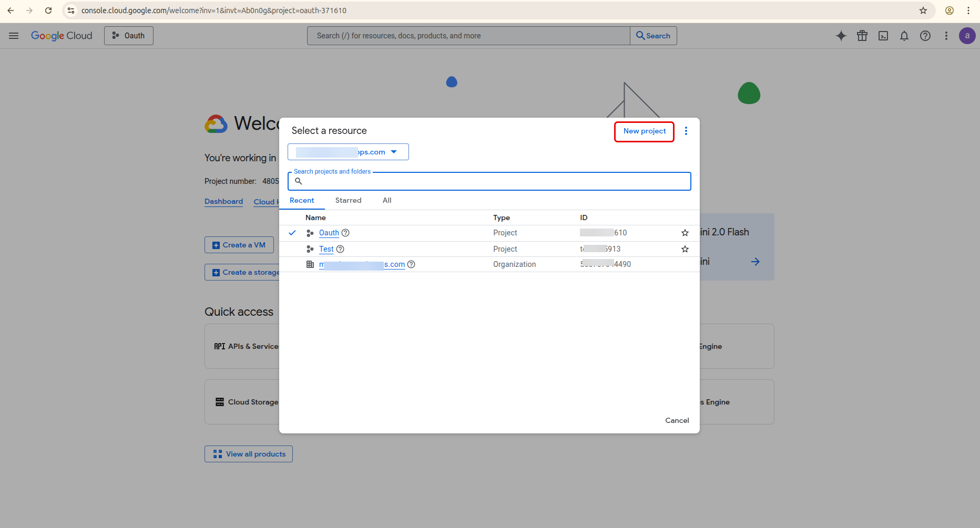The height and width of the screenshot is (528, 980).
Task: Switch to the Starred tab
Action: [348, 200]
